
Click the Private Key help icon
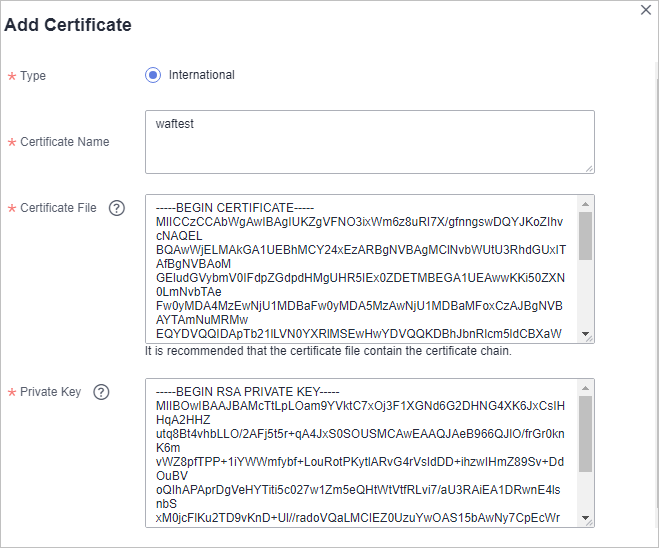101,392
